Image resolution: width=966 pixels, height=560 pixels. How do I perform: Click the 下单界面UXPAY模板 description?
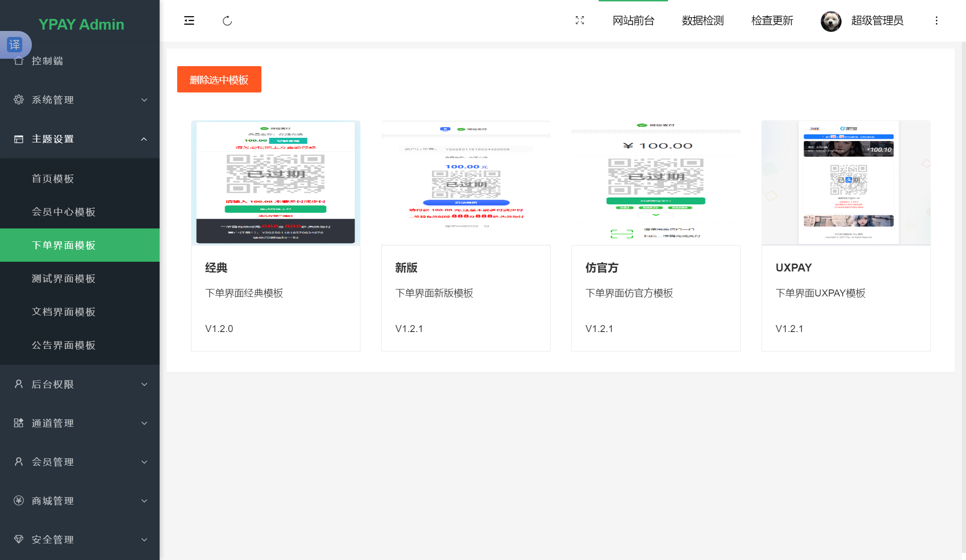point(820,293)
